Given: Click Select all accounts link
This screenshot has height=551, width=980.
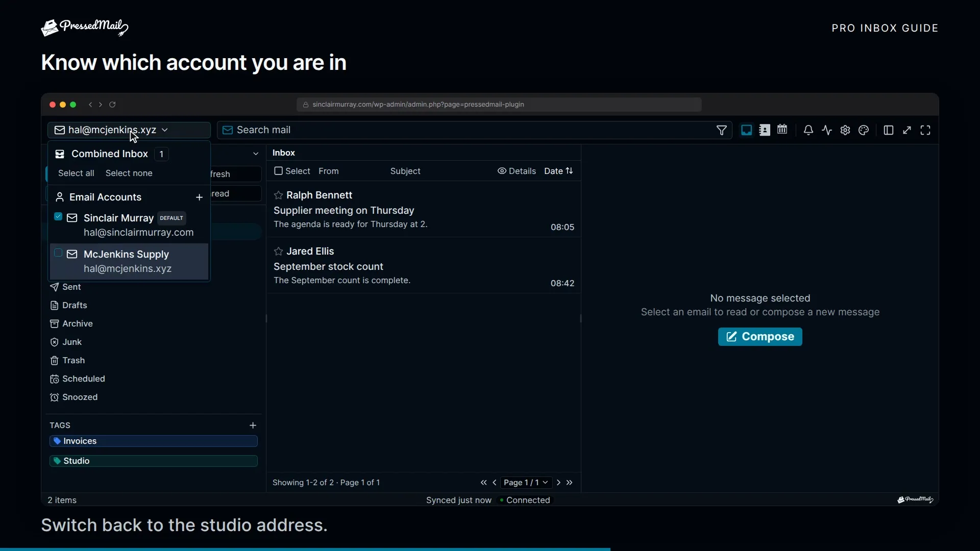Looking at the screenshot, I should [76, 173].
